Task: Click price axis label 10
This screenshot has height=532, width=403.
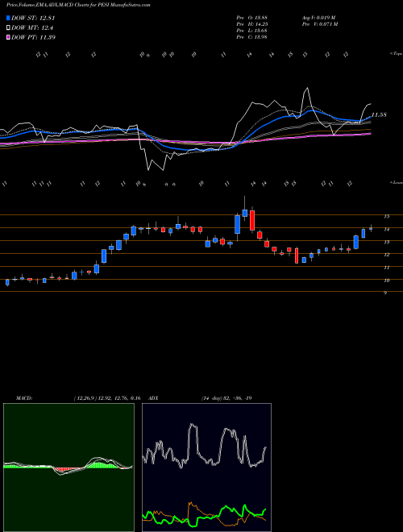Action: point(386,281)
